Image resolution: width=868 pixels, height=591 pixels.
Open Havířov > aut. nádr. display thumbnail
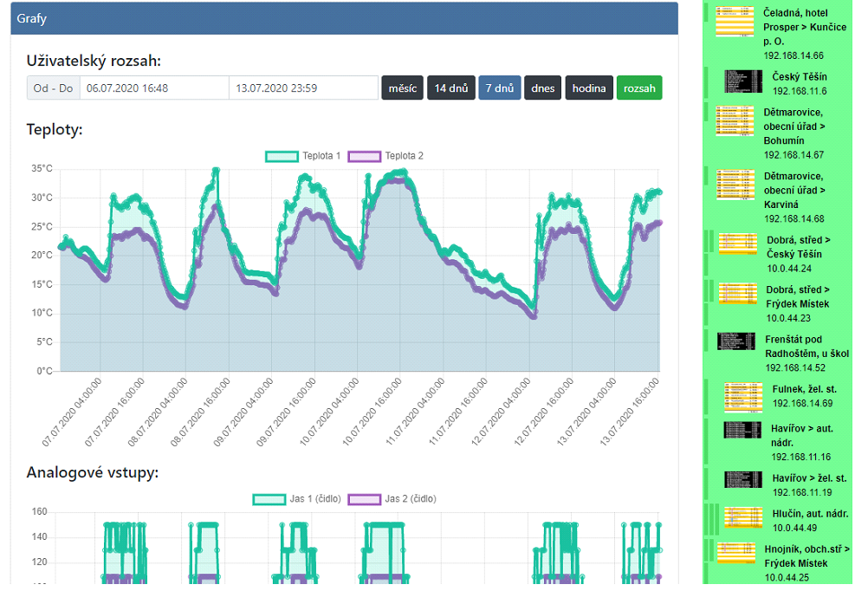[742, 431]
